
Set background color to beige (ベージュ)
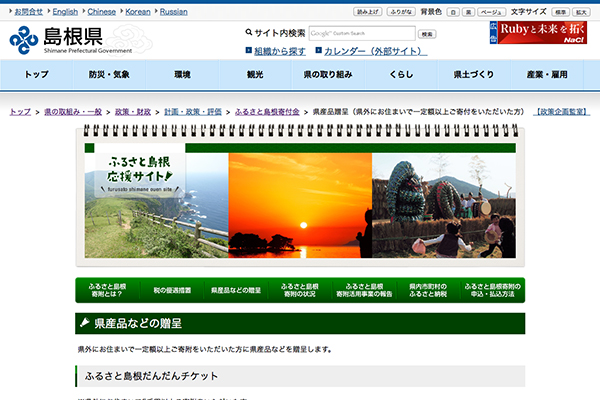point(491,12)
